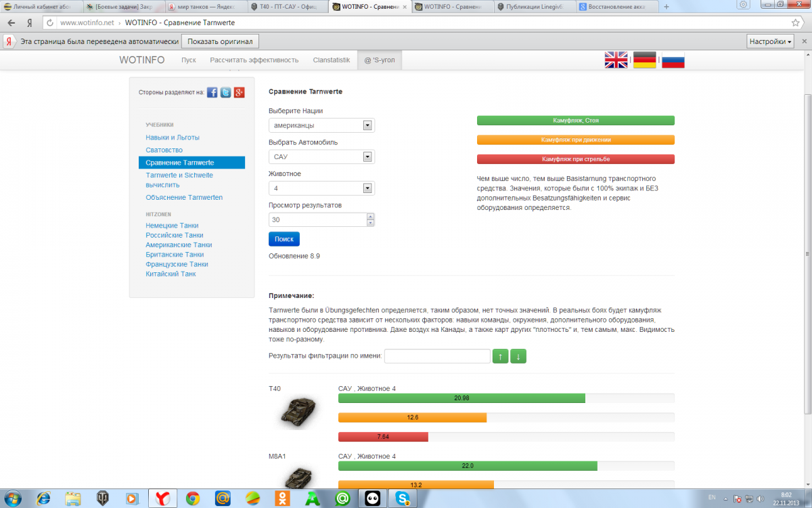Open Американские Танки link
812x508 pixels.
[179, 245]
